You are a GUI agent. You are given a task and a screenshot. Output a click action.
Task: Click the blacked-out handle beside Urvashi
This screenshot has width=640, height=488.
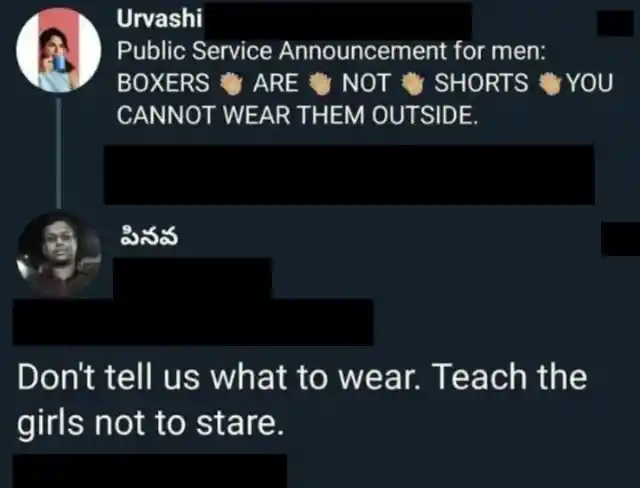338,21
